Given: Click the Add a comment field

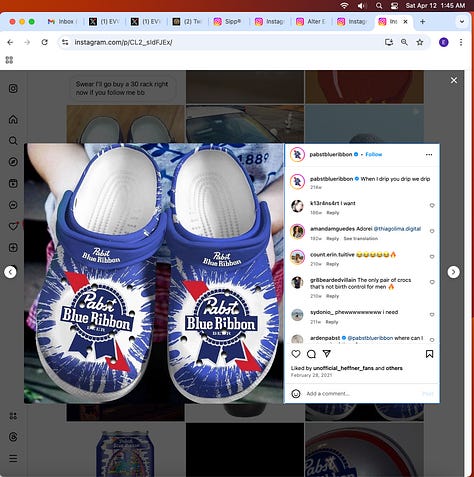Looking at the screenshot, I should click(x=362, y=394).
